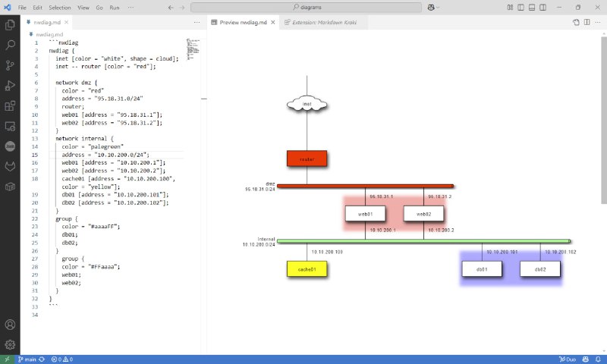Image resolution: width=607 pixels, height=364 pixels.
Task: Open the Copilot chat icon
Action: coord(431,8)
